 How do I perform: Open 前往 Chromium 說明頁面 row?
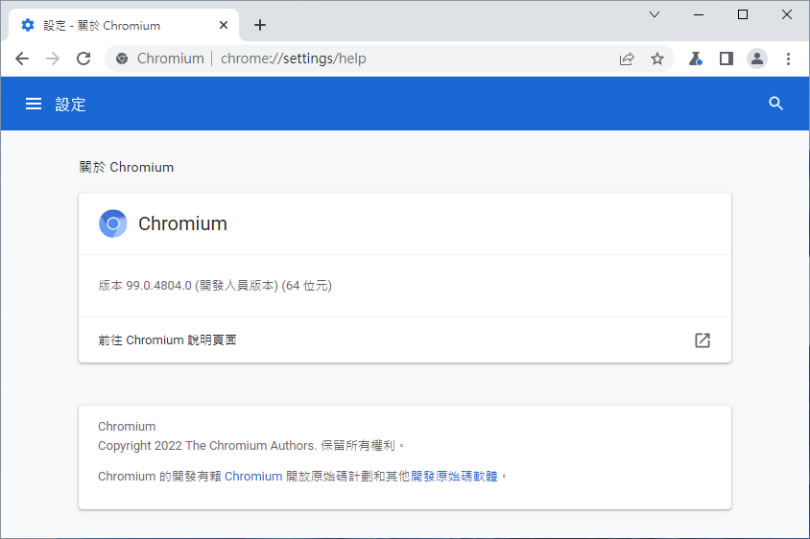[x=404, y=340]
